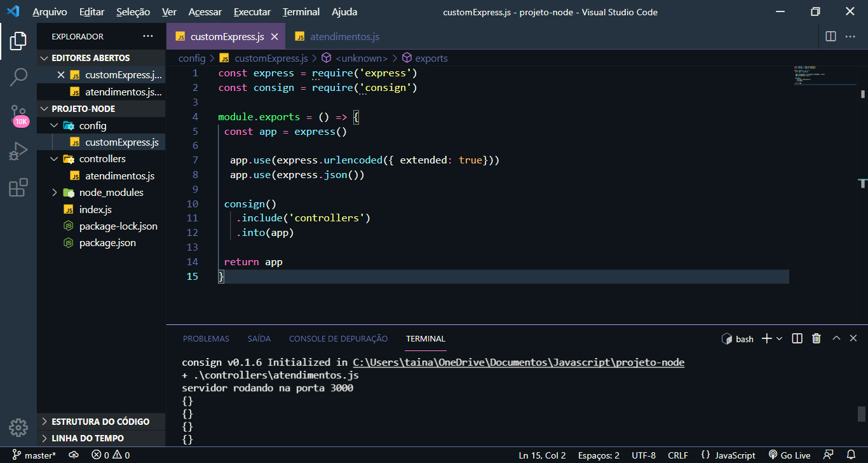Kill the terminal with trash icon
This screenshot has width=868, height=463.
[817, 338]
